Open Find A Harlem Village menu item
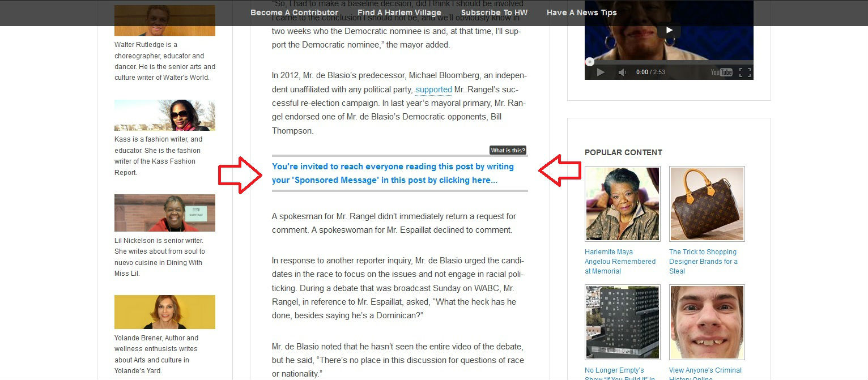The height and width of the screenshot is (380, 868). 399,12
